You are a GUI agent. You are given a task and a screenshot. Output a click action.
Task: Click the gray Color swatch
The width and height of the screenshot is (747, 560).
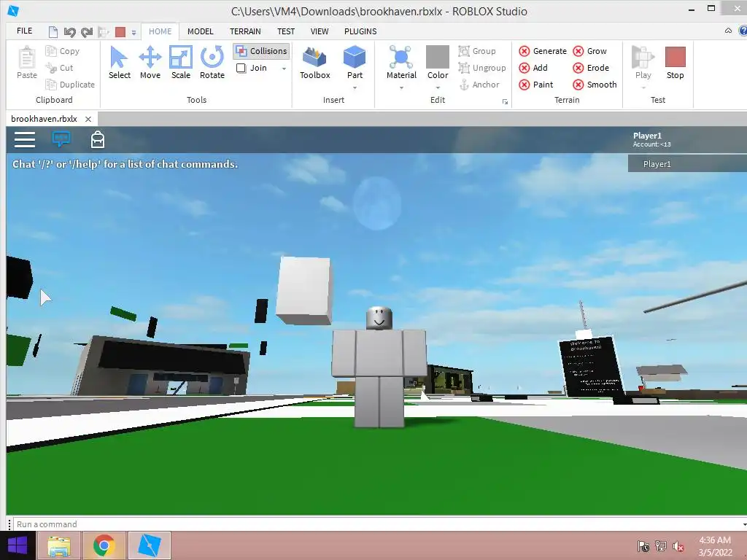coord(438,57)
